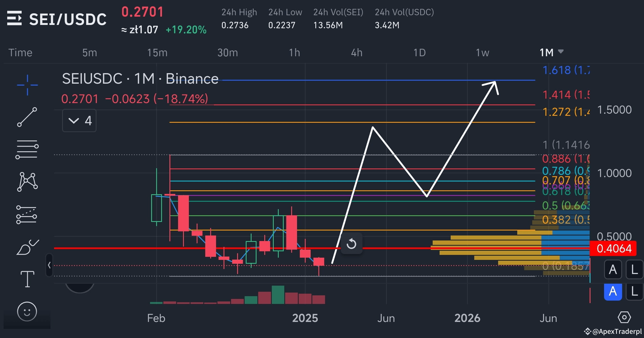Select the XABCD pattern tool
This screenshot has width=644, height=338.
(x=27, y=182)
